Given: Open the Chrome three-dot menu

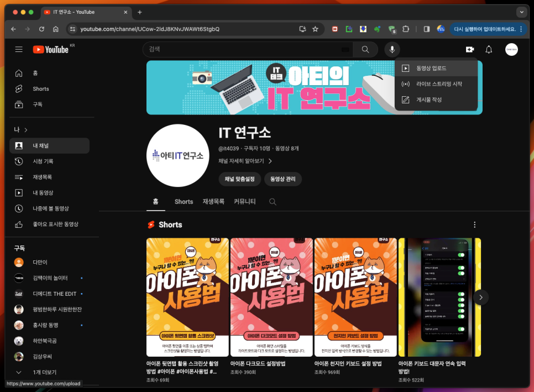Looking at the screenshot, I should (x=521, y=29).
